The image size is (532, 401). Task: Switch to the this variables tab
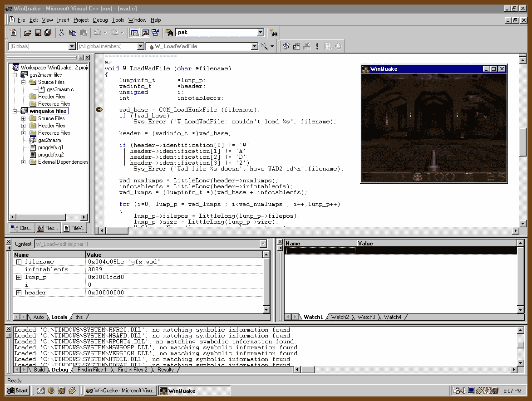pos(79,317)
